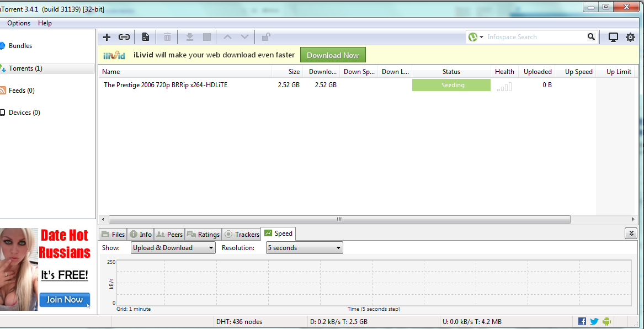Click the Start Torrent download arrow icon
Image resolution: width=644 pixels, height=329 pixels.
pos(189,38)
